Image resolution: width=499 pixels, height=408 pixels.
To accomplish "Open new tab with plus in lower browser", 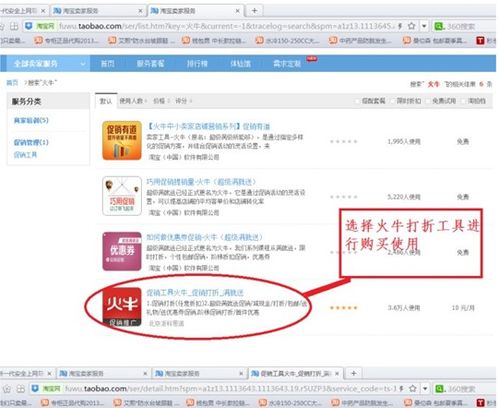I will [x=354, y=373].
